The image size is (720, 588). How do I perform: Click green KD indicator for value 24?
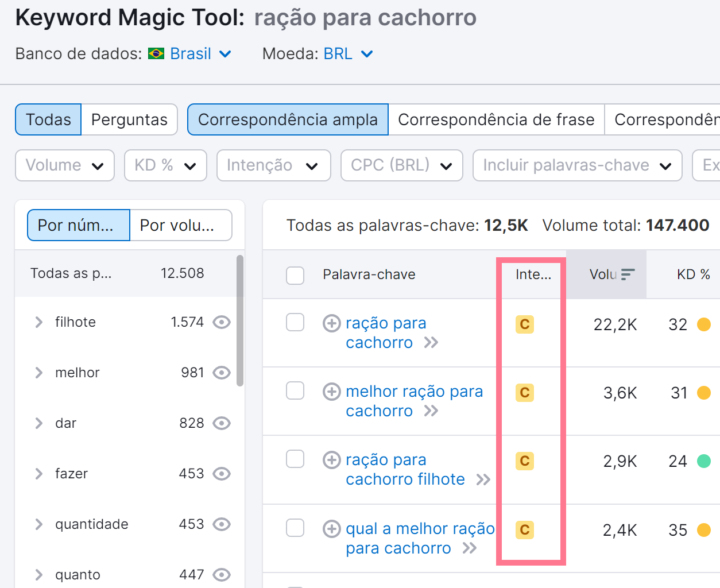point(704,461)
